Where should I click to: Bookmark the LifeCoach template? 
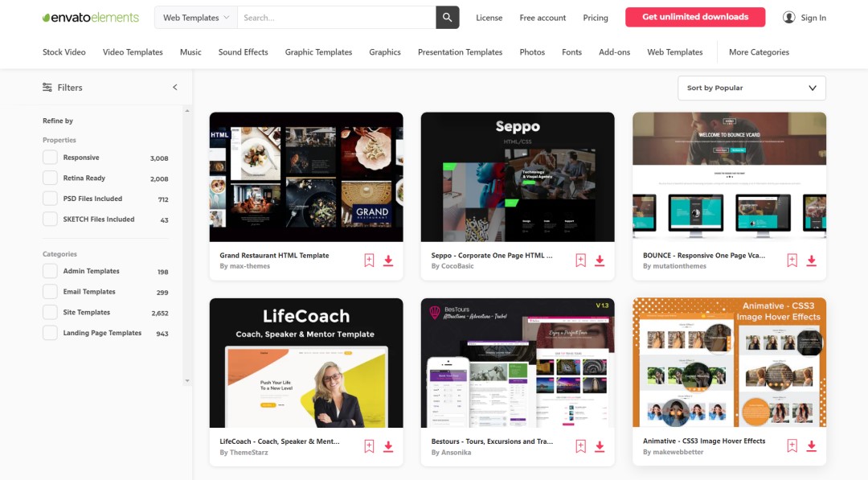(x=369, y=445)
